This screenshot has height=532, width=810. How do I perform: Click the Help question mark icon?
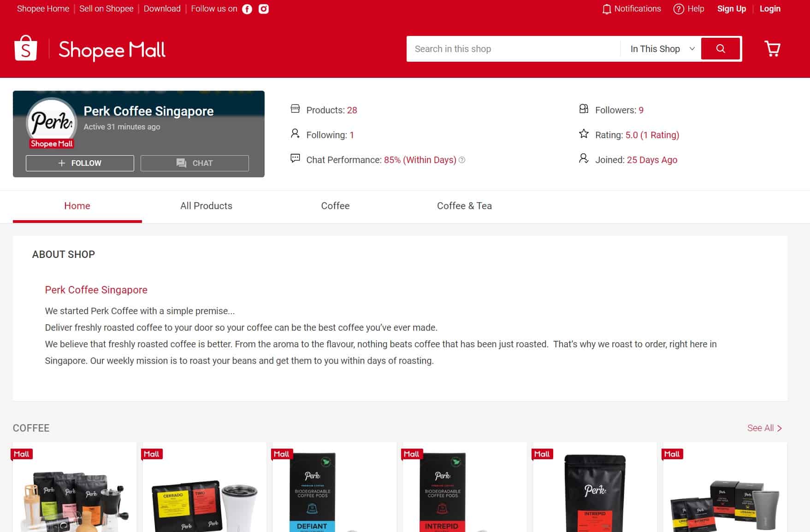(679, 9)
